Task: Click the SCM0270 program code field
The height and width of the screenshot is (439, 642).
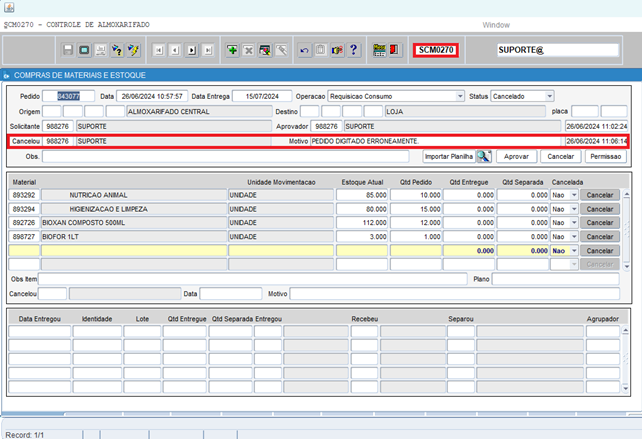Action: pyautogui.click(x=436, y=50)
